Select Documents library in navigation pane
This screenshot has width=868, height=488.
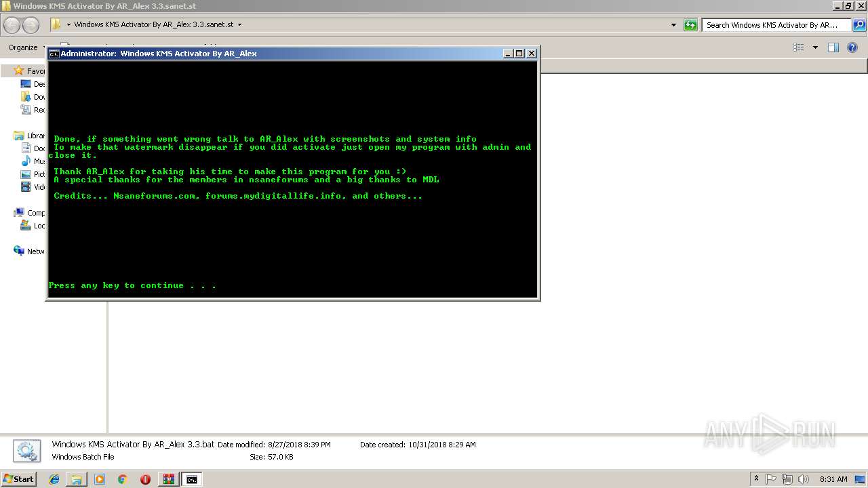click(x=33, y=148)
